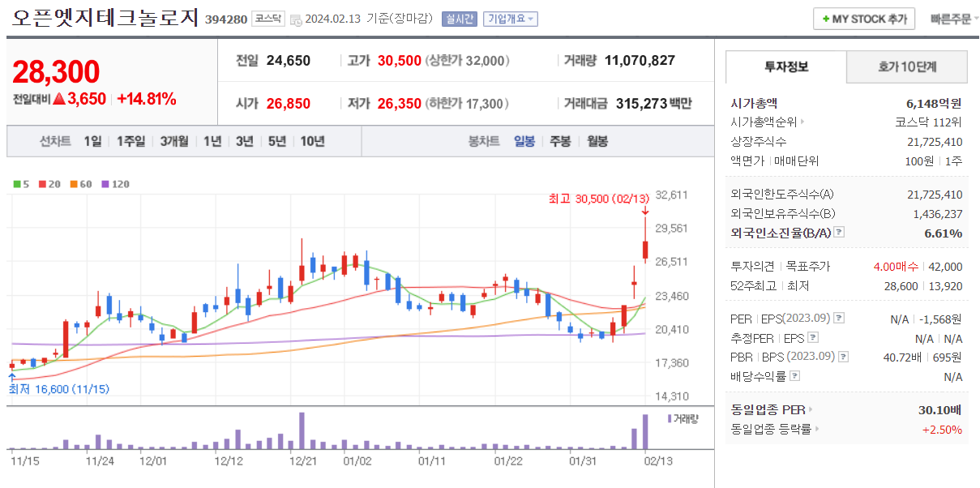The width and height of the screenshot is (980, 488).
Task: Select 3년 line chart period
Action: [x=245, y=141]
